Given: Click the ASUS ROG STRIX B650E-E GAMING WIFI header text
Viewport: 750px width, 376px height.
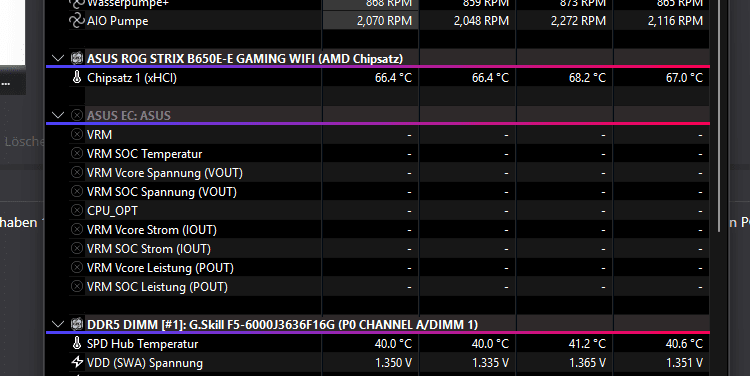Looking at the screenshot, I should pyautogui.click(x=245, y=59).
